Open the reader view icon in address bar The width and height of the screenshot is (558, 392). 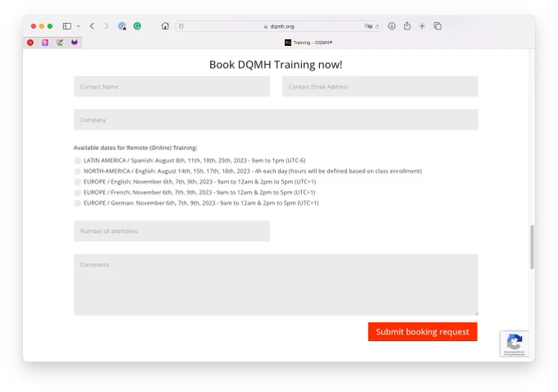pos(181,26)
